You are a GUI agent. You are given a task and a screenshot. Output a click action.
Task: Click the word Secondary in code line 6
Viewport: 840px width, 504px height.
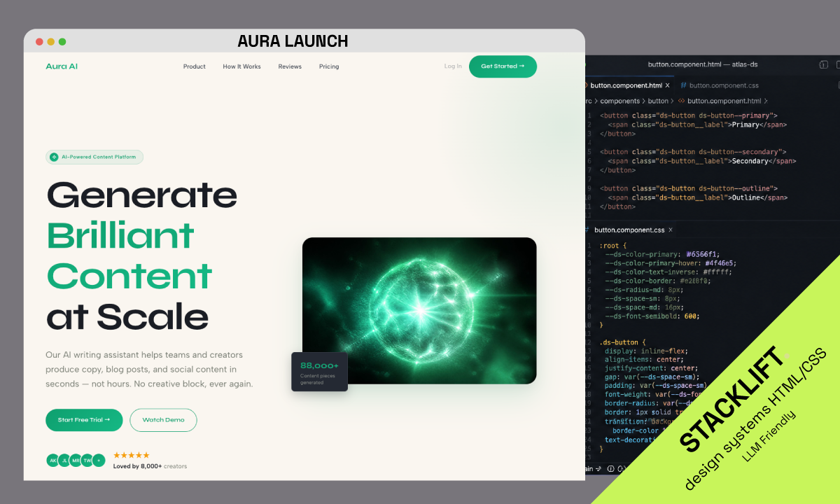point(750,161)
